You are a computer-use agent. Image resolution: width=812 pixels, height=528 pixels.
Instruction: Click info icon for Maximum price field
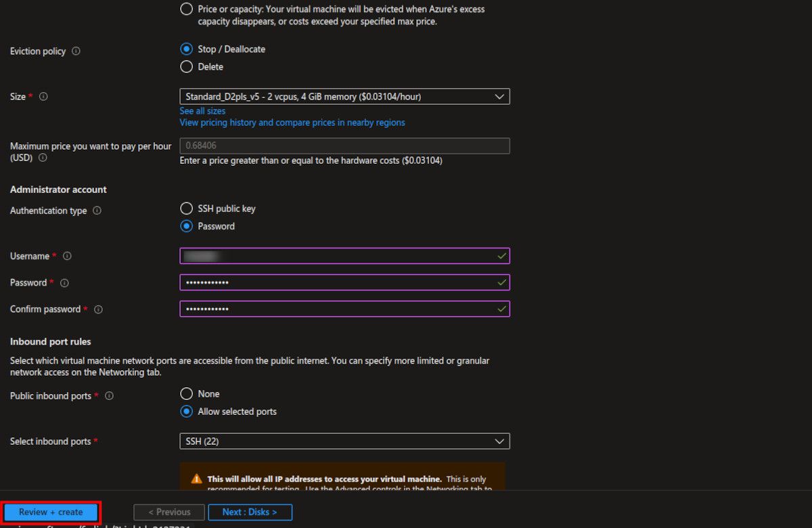[43, 158]
